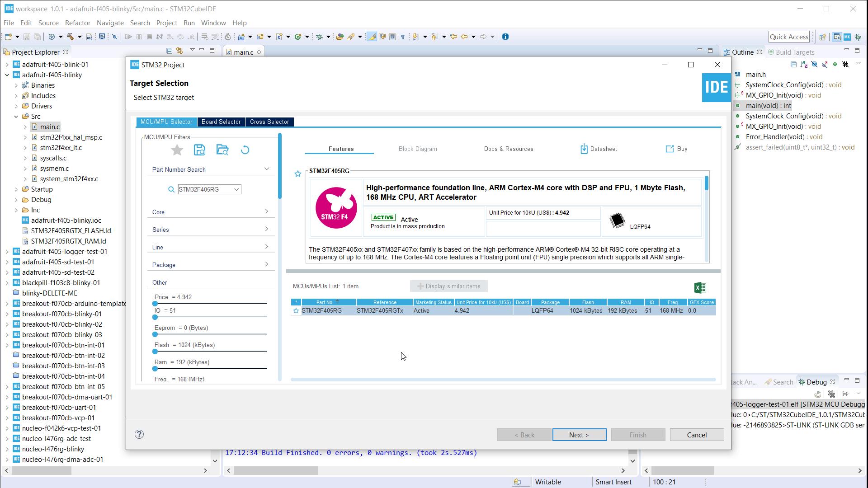The width and height of the screenshot is (868, 488).
Task: Click the wizard help question mark icon
Action: (x=139, y=435)
